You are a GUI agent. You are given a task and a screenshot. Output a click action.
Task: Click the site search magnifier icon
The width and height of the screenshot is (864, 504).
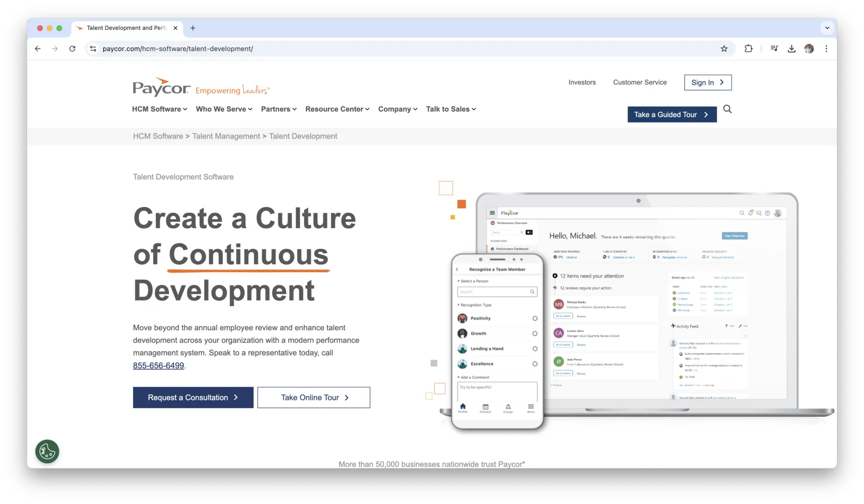(727, 109)
